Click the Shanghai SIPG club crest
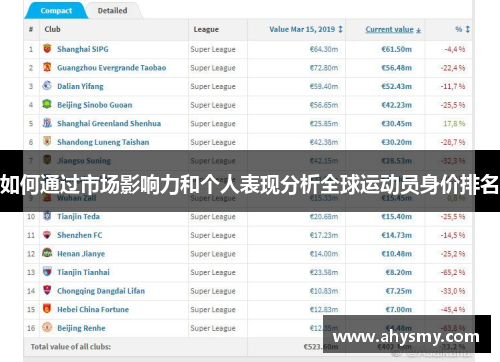The height and width of the screenshot is (362, 500). coord(47,48)
